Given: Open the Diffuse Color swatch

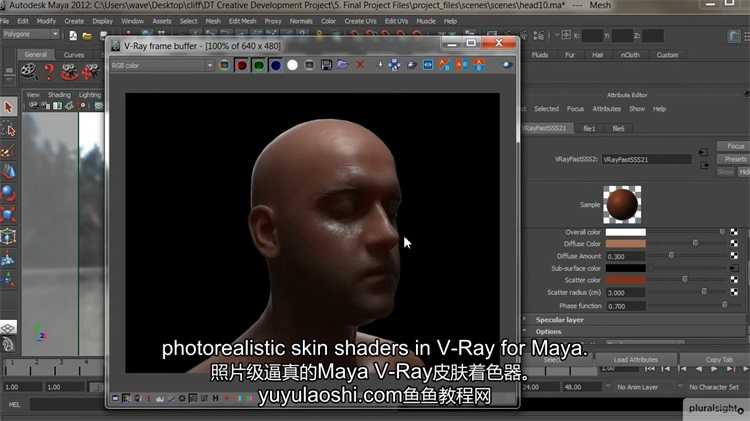Looking at the screenshot, I should 626,244.
